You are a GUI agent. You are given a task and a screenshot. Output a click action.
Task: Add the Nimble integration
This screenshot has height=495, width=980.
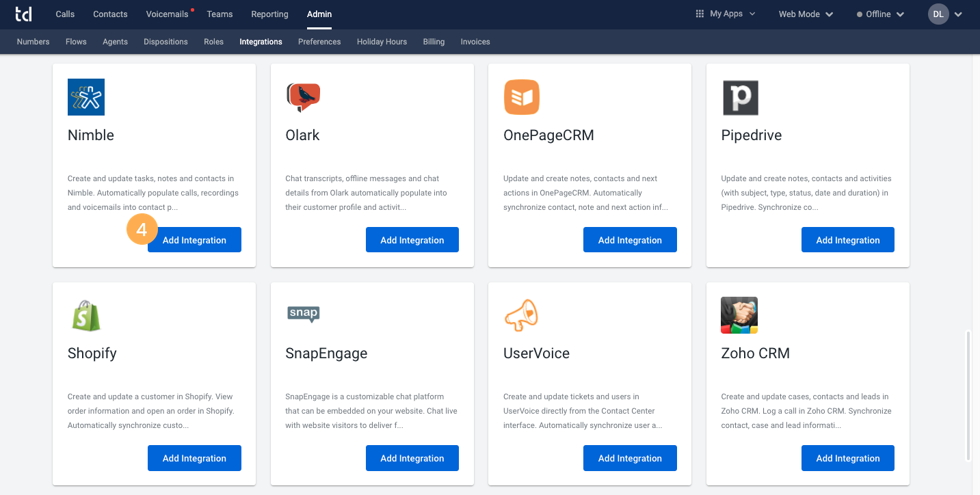coord(194,240)
